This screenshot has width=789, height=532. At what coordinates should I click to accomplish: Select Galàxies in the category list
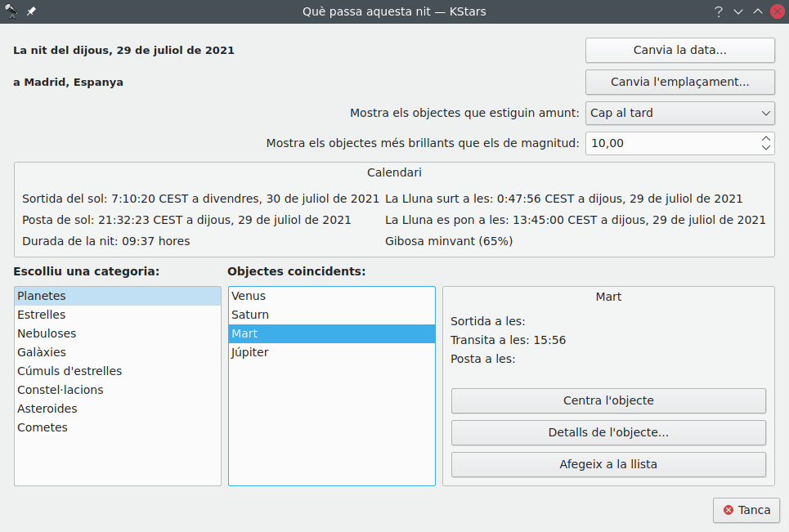(42, 352)
